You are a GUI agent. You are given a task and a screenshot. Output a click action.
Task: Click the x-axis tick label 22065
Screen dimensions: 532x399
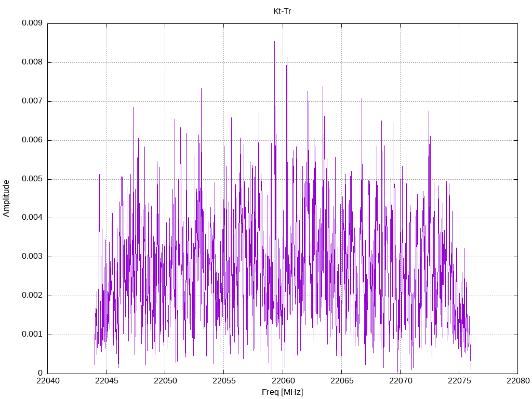point(342,381)
